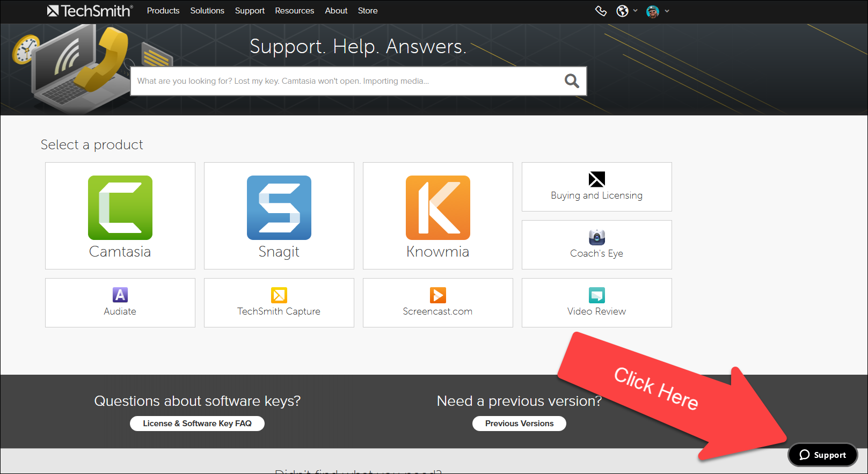
Task: Click the TechSmith Capture label
Action: pyautogui.click(x=279, y=311)
